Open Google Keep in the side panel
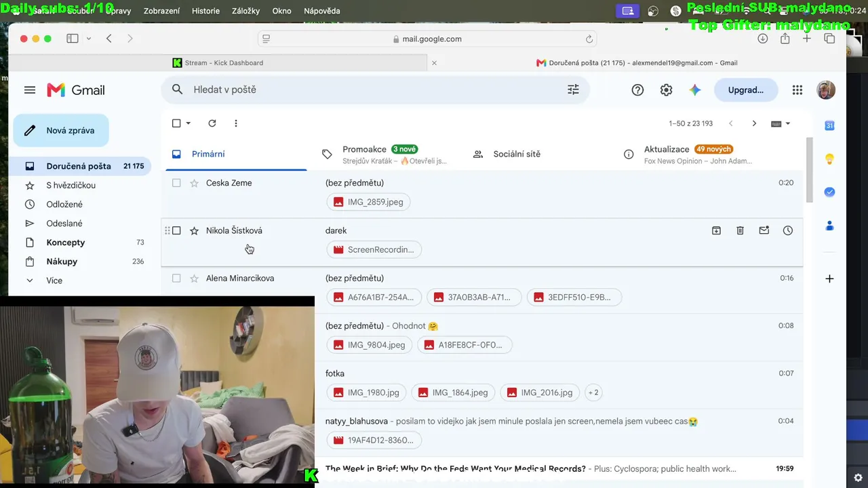This screenshot has height=488, width=868. tap(829, 159)
